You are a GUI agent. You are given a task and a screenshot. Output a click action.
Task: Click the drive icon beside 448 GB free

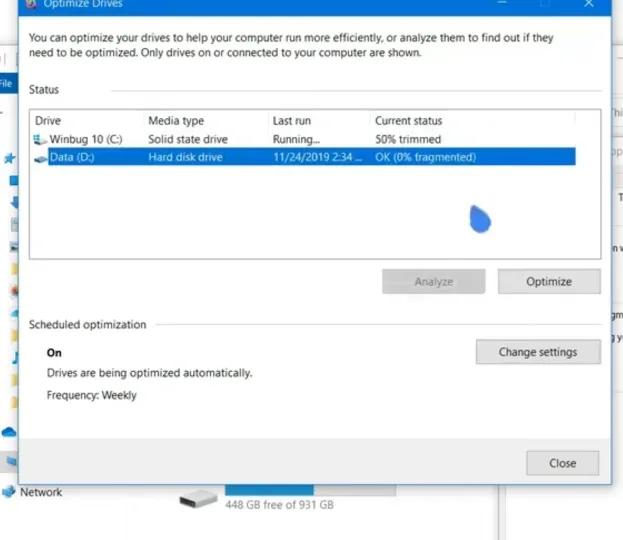click(198, 498)
